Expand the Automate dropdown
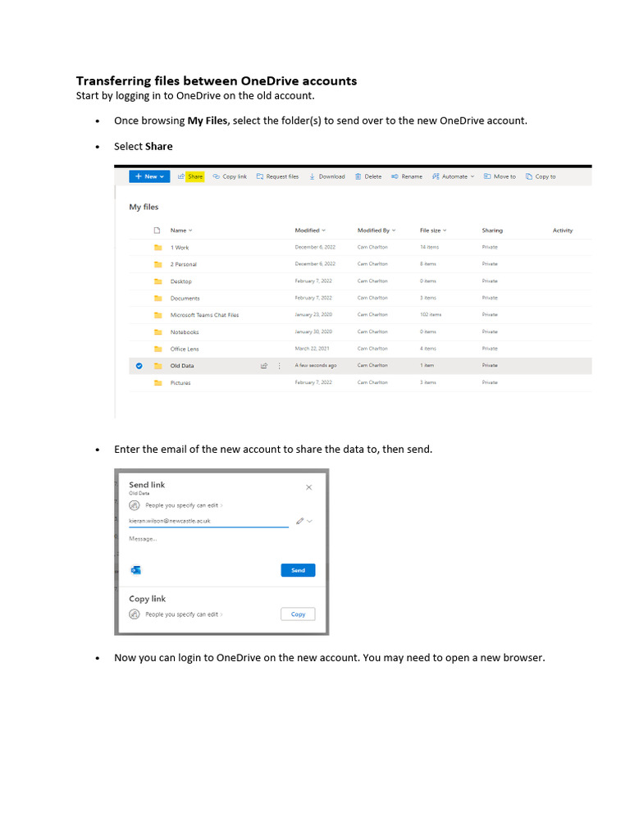Viewport: 630px width, 840px height. [453, 176]
